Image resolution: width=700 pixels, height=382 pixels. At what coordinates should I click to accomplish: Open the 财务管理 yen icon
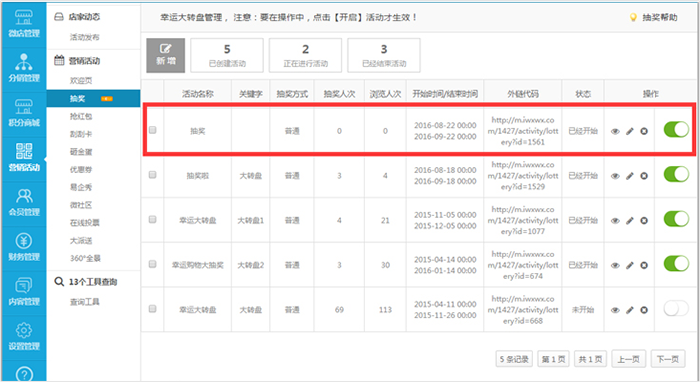coord(24,247)
